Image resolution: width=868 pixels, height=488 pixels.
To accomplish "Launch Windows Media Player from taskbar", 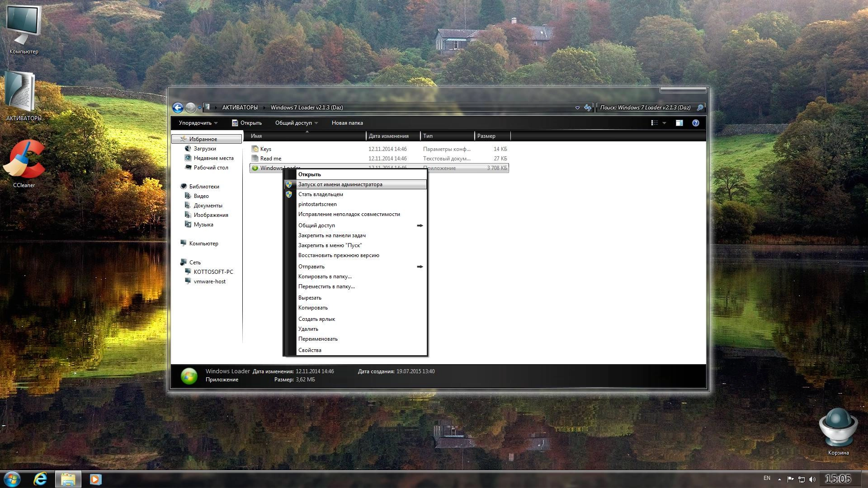I will coord(95,479).
